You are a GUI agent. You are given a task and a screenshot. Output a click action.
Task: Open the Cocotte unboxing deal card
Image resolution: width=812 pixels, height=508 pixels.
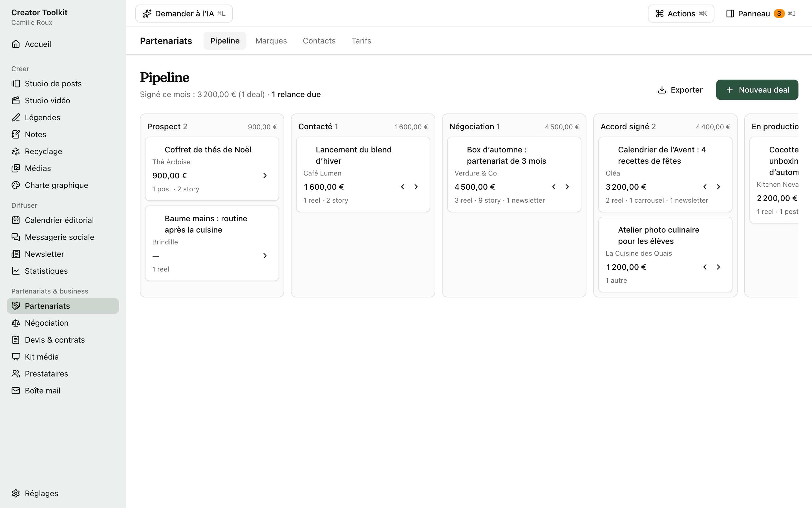pyautogui.click(x=774, y=180)
